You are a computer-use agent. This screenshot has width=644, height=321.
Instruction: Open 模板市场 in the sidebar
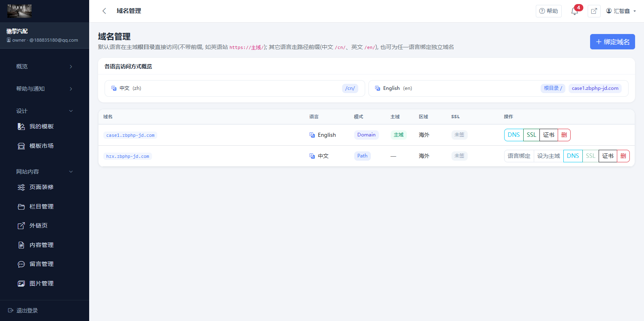tap(41, 146)
